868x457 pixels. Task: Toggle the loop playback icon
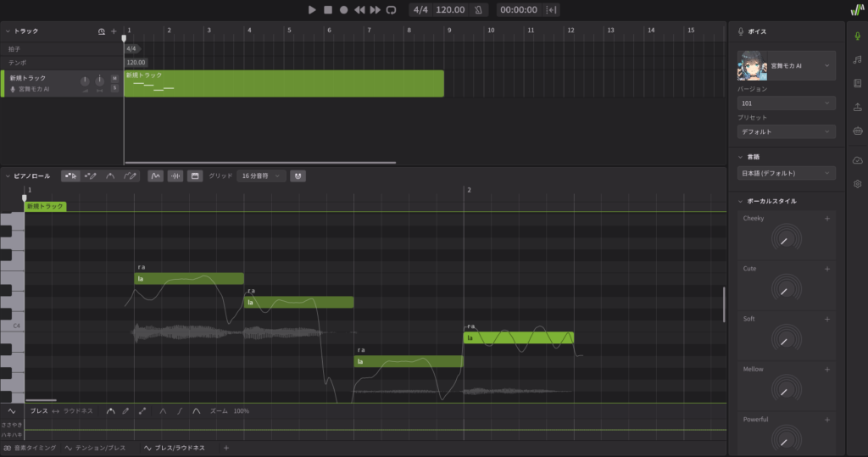click(x=391, y=9)
